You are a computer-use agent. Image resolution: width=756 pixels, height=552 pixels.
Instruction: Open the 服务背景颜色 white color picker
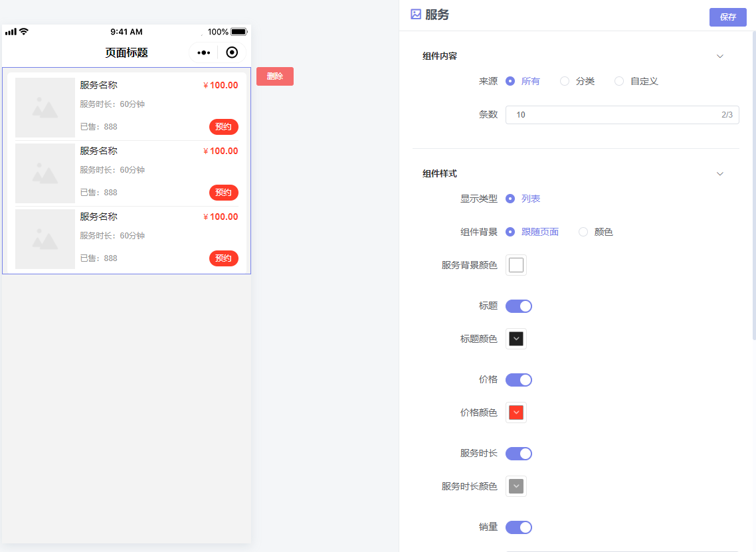pyautogui.click(x=516, y=265)
